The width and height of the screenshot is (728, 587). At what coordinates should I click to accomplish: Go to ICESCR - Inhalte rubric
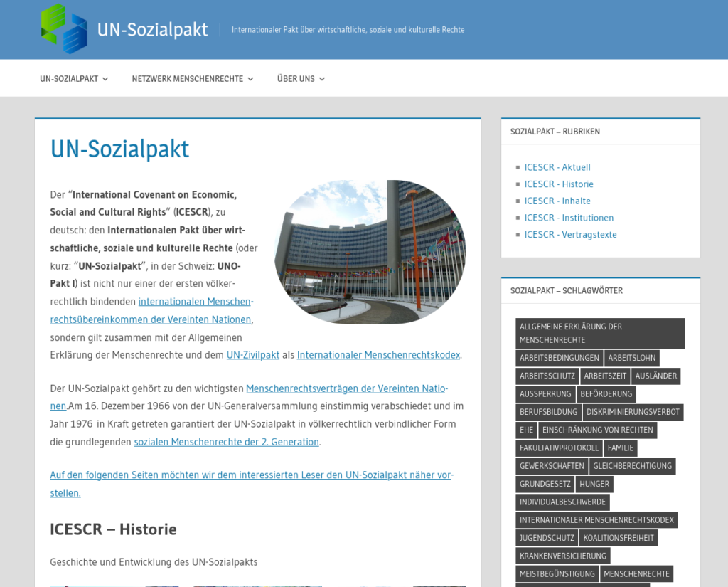(557, 201)
